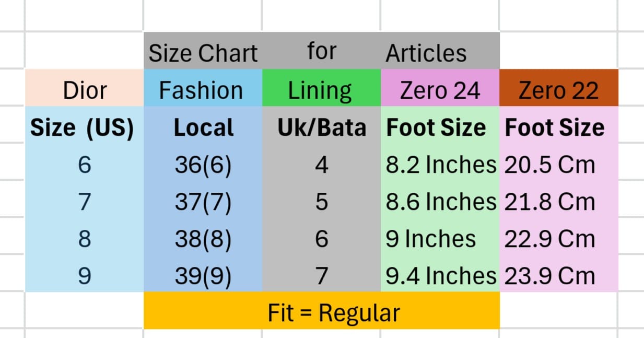Select the "Local" column header cell
This screenshot has width=644, height=338.
tap(203, 128)
